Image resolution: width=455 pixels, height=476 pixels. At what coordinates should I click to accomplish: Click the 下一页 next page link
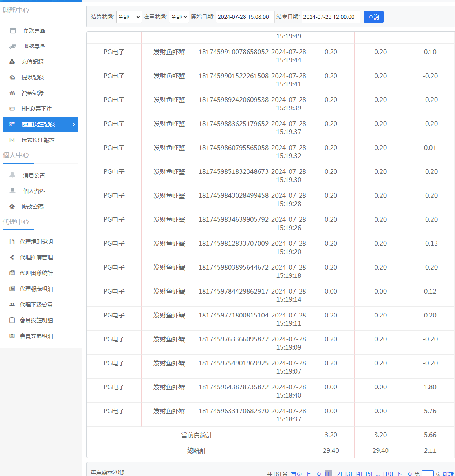tap(404, 474)
